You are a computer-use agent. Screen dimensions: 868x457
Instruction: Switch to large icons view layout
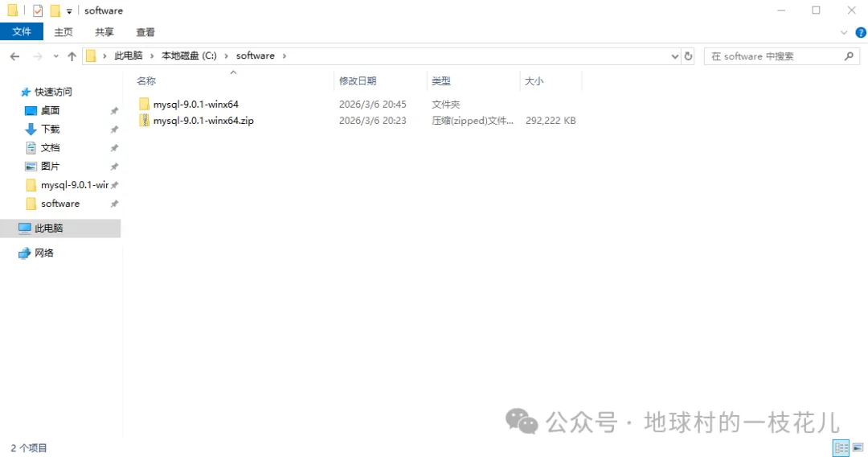pyautogui.click(x=858, y=447)
